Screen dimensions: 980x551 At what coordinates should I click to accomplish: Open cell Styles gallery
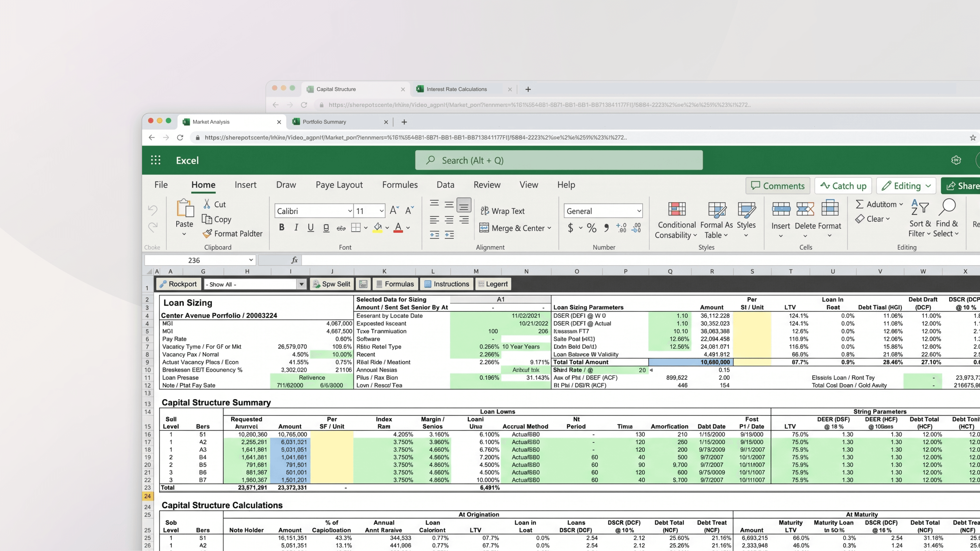point(746,220)
